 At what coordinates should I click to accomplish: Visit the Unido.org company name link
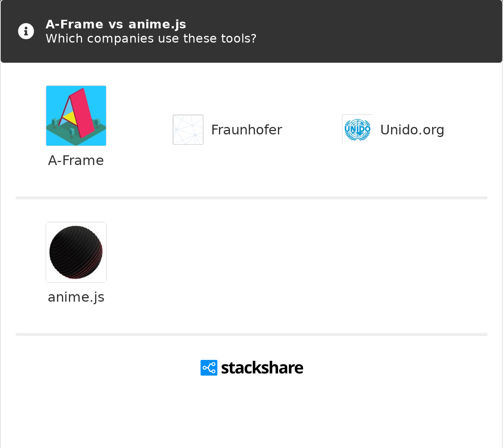[412, 130]
